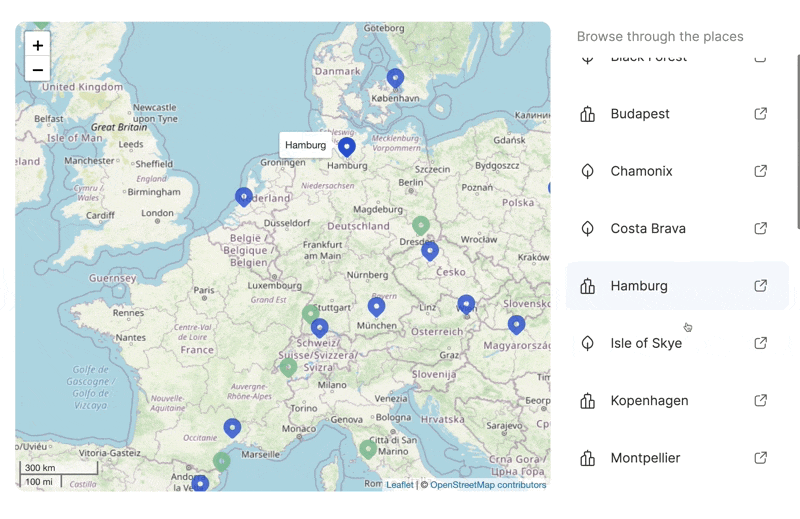Click the Hamburg map pin
Image resolution: width=800 pixels, height=519 pixels.
(x=347, y=147)
